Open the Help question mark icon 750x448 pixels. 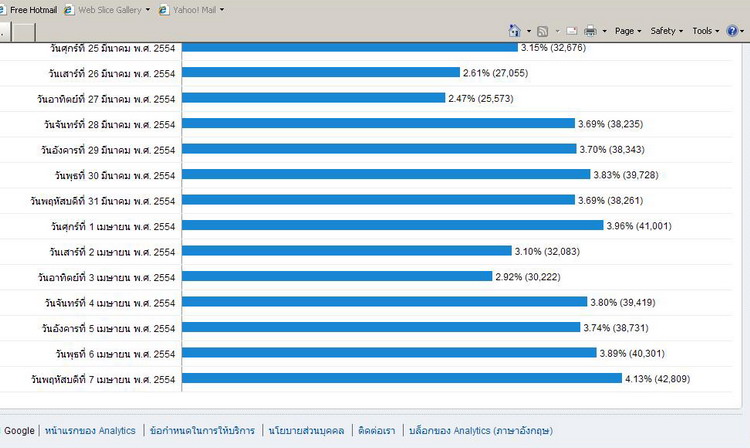pyautogui.click(x=732, y=31)
